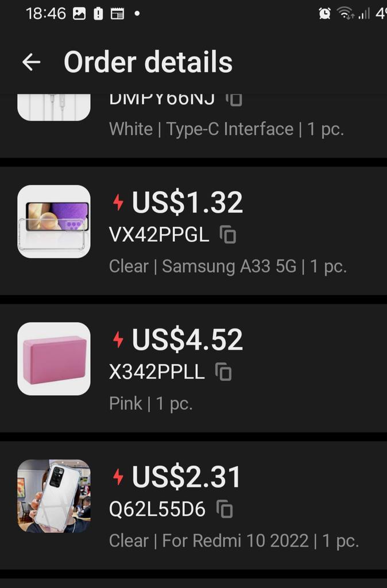
Task: Tap the lightning icon beside US$1.32
Action: (118, 203)
